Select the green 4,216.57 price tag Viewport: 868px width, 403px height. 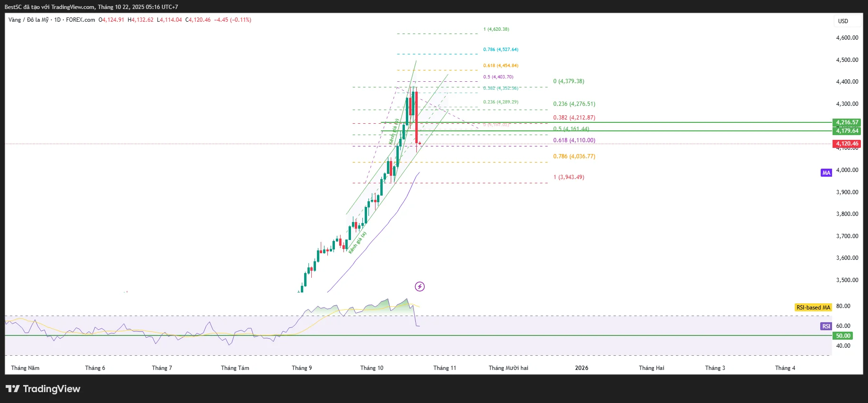click(x=847, y=122)
